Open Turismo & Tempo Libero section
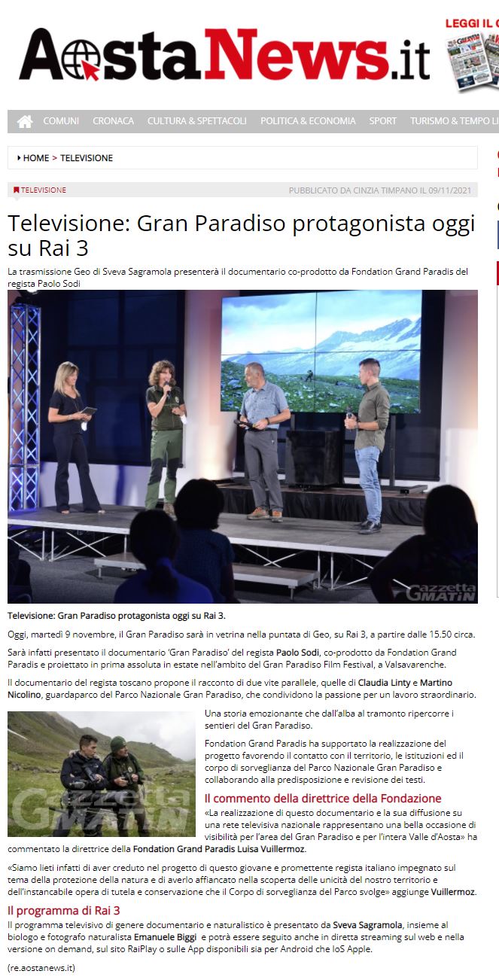The height and width of the screenshot is (980, 499). (454, 121)
